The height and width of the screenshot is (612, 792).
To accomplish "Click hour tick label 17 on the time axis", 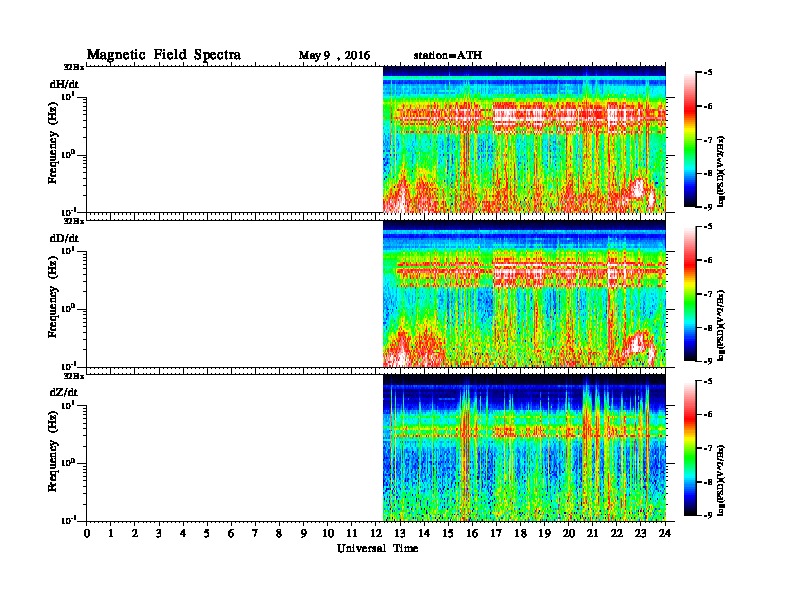I will (x=497, y=533).
